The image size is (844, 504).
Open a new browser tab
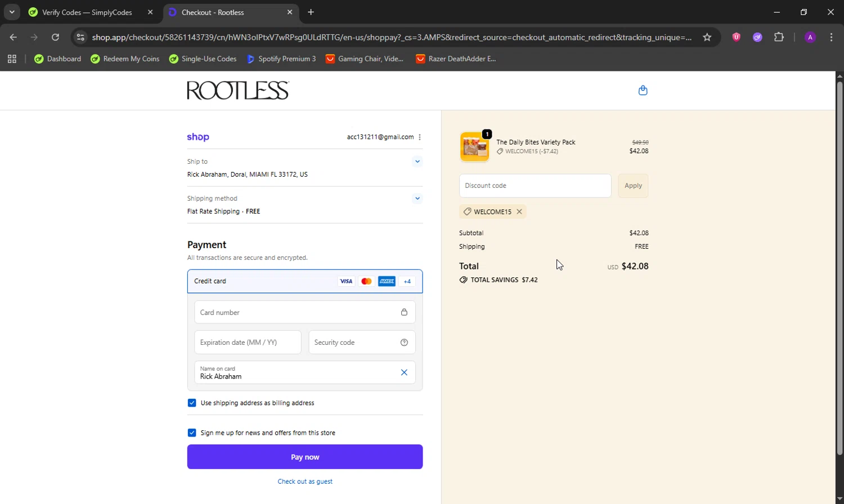coord(311,12)
